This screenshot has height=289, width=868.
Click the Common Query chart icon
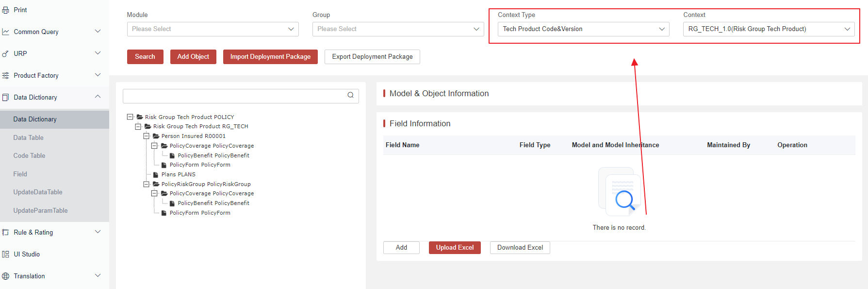tap(6, 32)
